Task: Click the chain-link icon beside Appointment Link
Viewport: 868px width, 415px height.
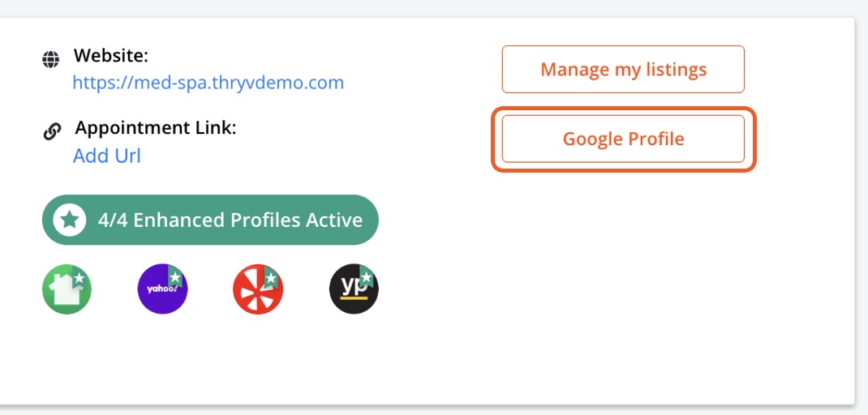Action: tap(52, 131)
